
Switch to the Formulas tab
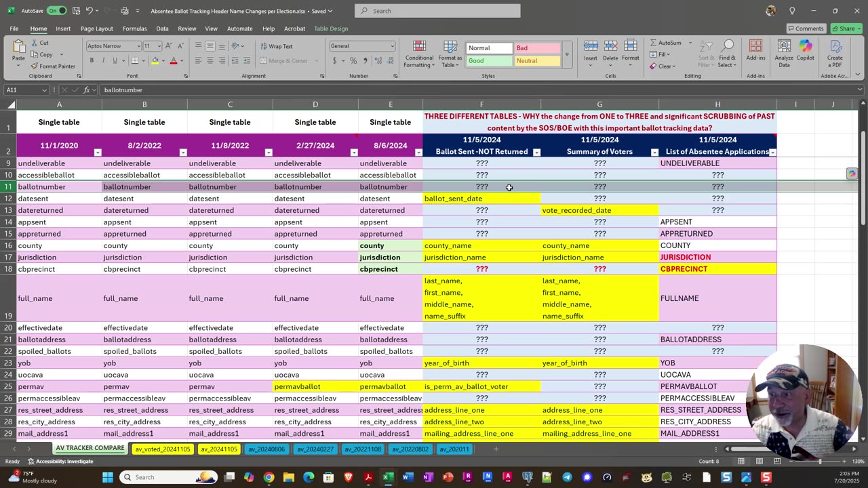pos(134,28)
